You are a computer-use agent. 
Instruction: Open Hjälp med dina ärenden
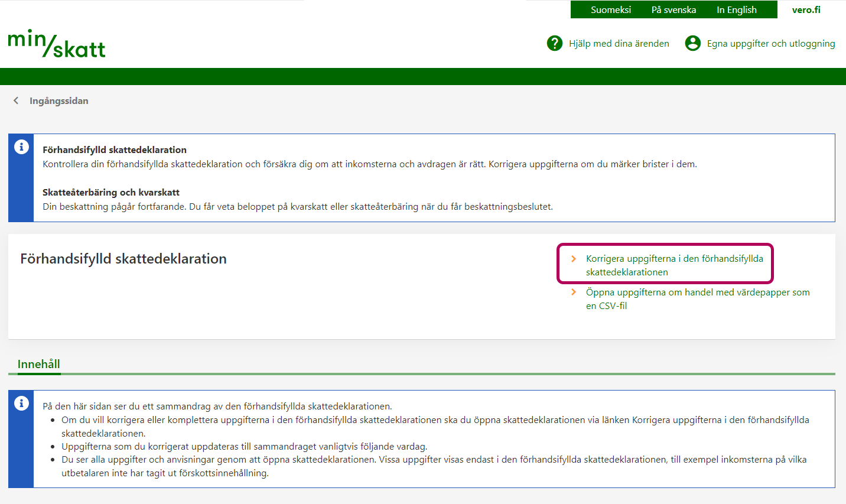tap(619, 44)
